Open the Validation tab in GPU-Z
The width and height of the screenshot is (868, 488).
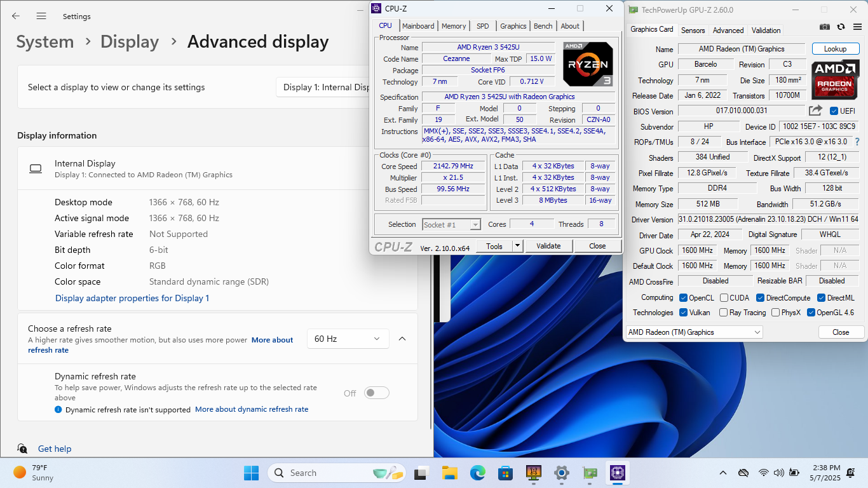(x=766, y=30)
